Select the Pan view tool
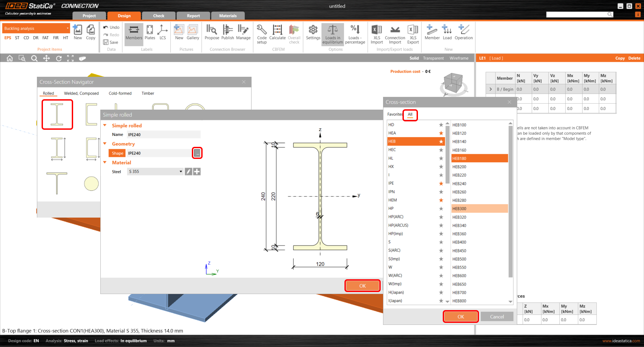644x347 pixels. coord(46,58)
